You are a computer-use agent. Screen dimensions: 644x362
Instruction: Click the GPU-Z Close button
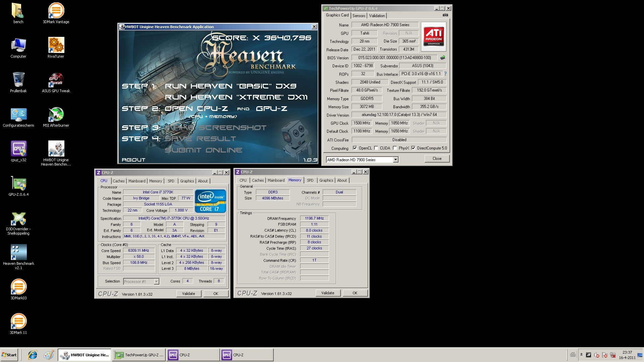[437, 159]
